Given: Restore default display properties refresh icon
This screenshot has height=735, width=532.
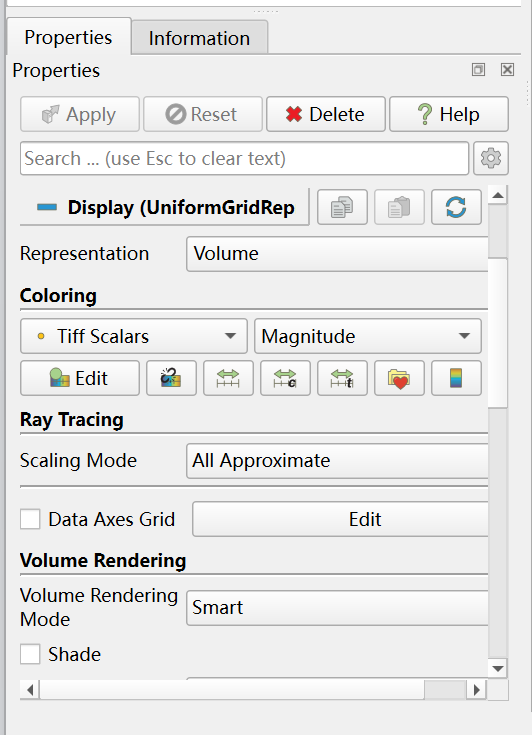Looking at the screenshot, I should pyautogui.click(x=456, y=207).
